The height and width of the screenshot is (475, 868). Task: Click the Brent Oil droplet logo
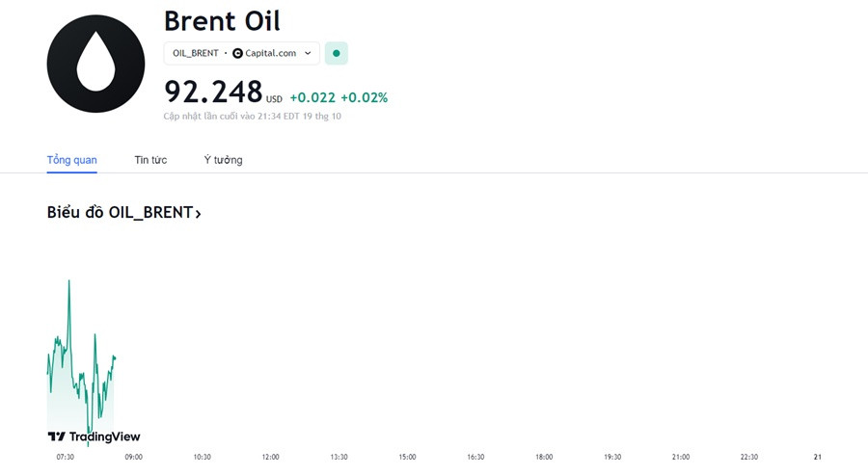point(95,64)
